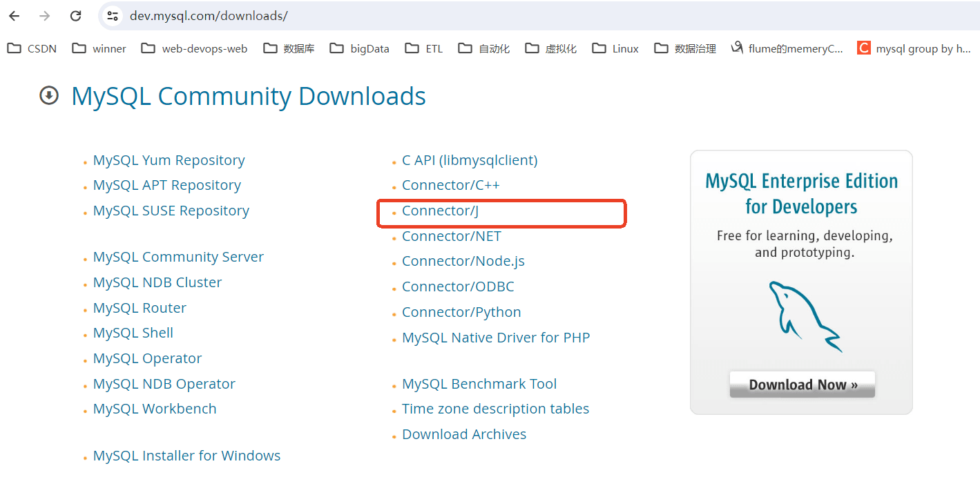The height and width of the screenshot is (495, 980).
Task: Open Connector/C++ link
Action: click(x=451, y=185)
